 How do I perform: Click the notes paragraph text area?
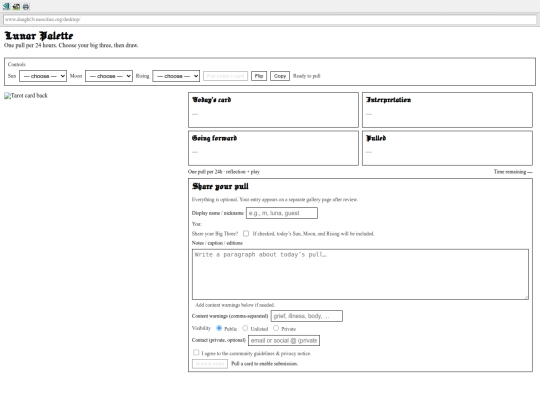[x=360, y=274]
